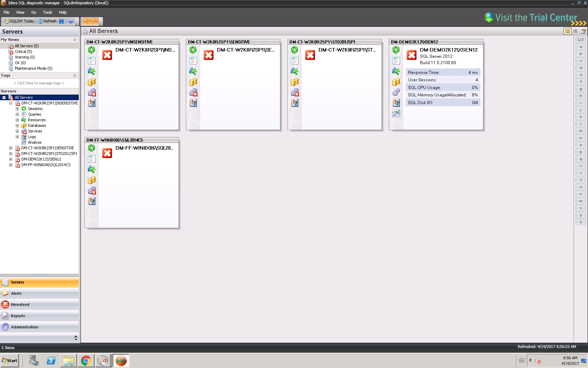
Task: Filter servers by letter a
Action: [581, 47]
